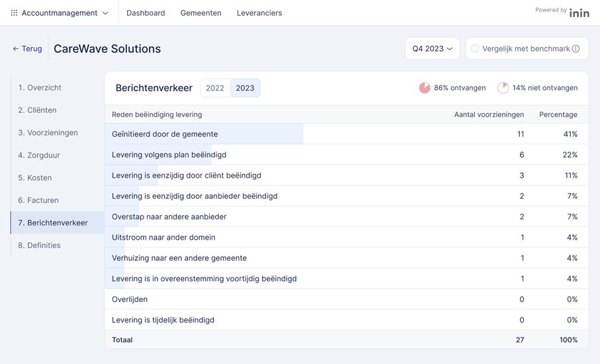This screenshot has width=600, height=364.
Task: Sort by Aantal voorzieningen column header
Action: click(x=489, y=114)
